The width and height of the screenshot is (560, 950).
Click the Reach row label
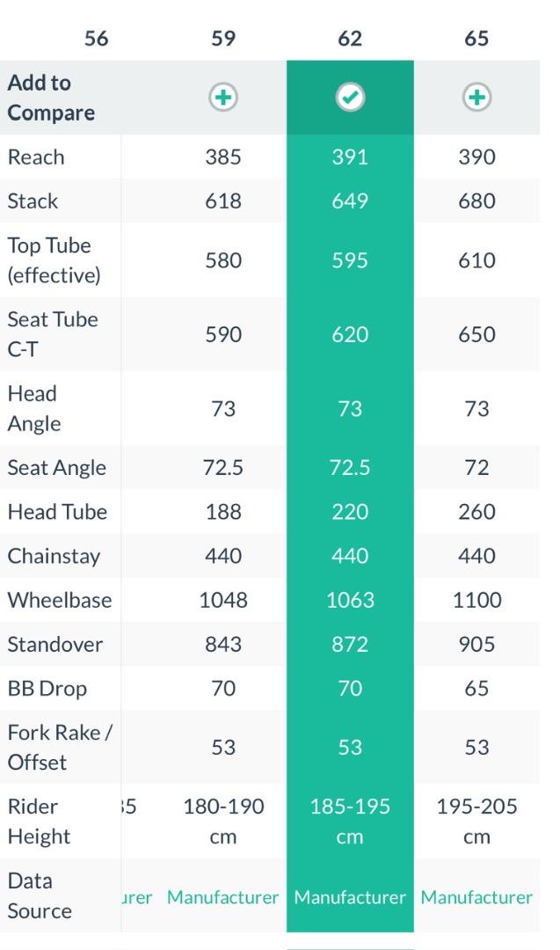pos(36,157)
